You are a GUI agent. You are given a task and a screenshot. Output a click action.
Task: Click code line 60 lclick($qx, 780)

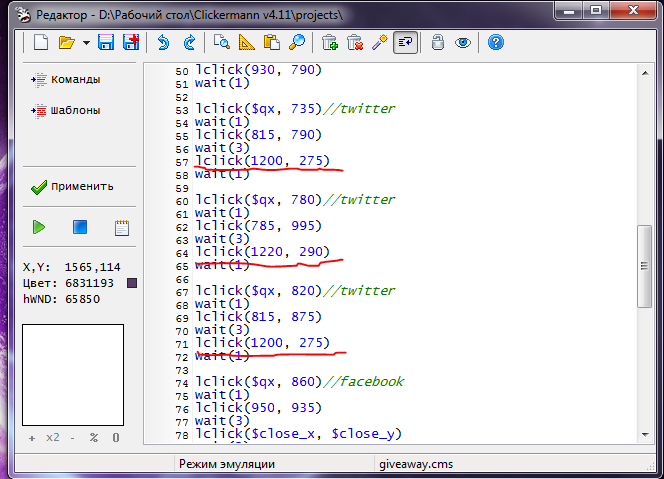coord(258,200)
